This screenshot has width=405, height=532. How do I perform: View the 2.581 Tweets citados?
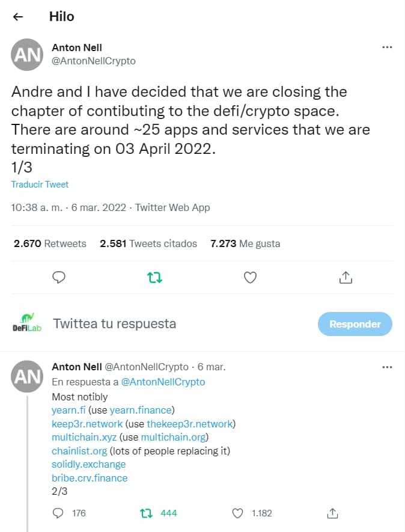click(x=148, y=243)
